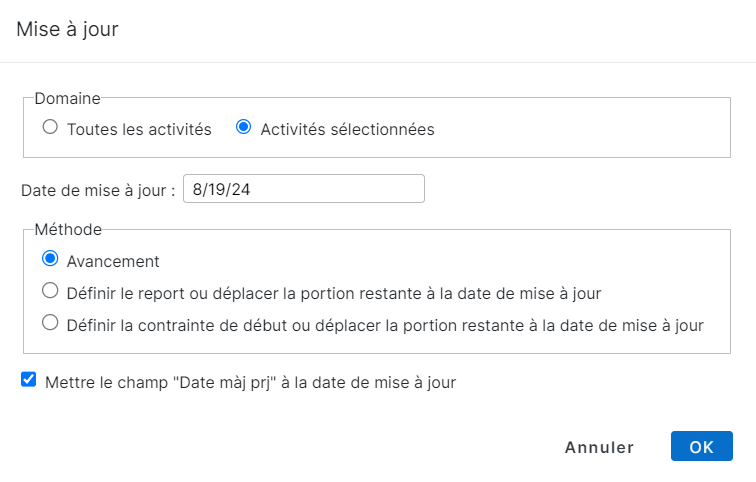
Task: Choose the "Activités sélectionnées" radio button
Action: click(243, 128)
